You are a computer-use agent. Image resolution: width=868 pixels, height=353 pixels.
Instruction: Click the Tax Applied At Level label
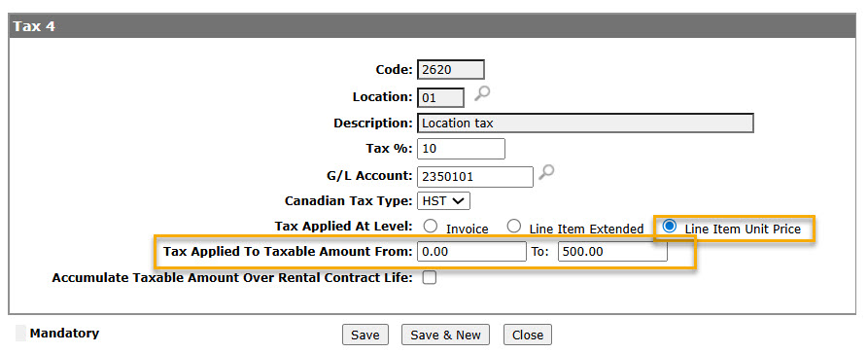(344, 227)
